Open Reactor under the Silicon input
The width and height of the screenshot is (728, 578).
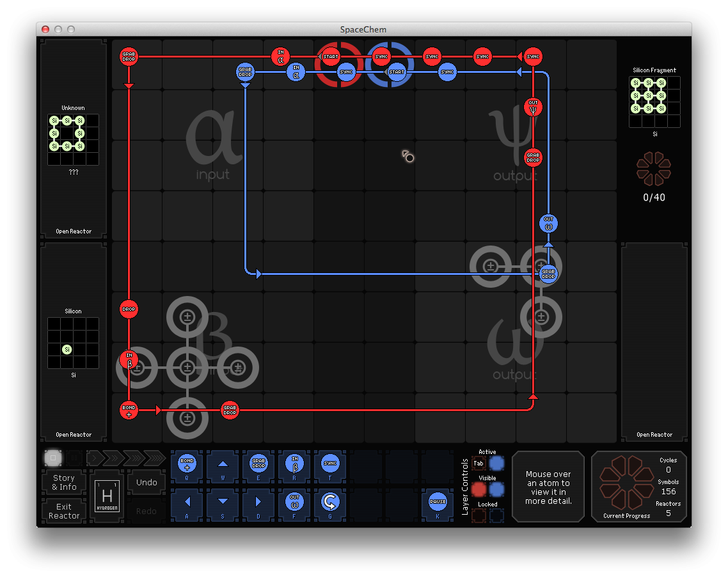pyautogui.click(x=74, y=435)
